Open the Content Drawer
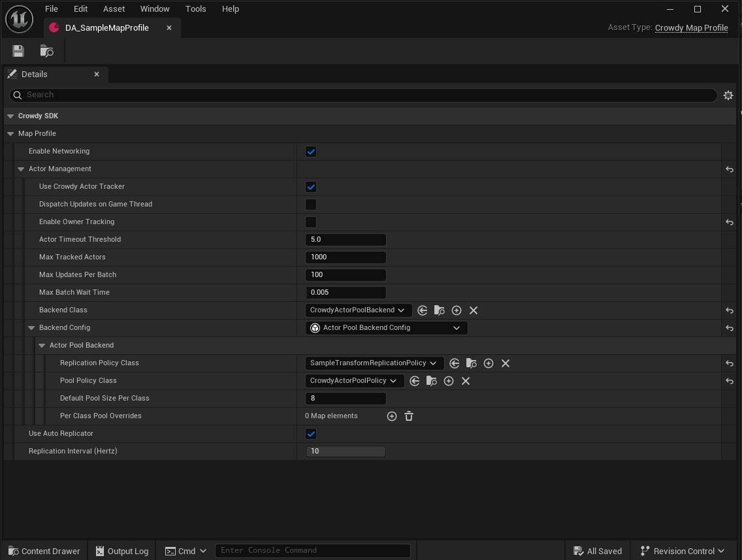The image size is (742, 560). point(44,551)
